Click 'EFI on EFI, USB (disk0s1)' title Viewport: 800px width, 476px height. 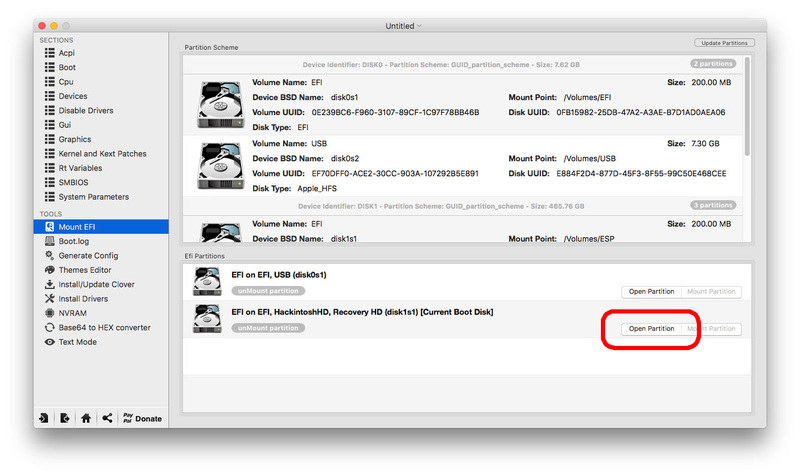(x=279, y=274)
